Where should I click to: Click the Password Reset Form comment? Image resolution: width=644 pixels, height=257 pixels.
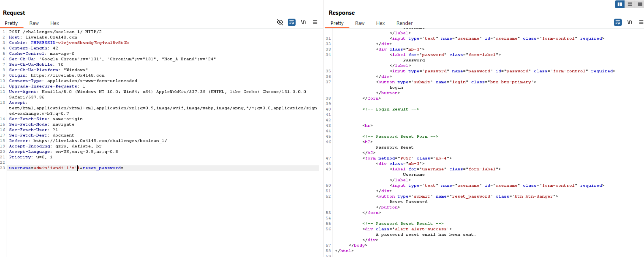[x=400, y=136]
